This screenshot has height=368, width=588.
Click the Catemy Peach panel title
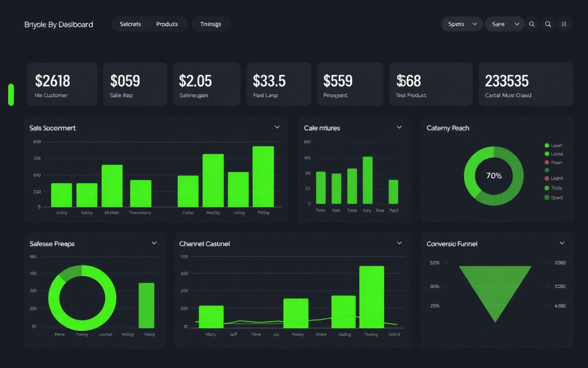pos(448,128)
